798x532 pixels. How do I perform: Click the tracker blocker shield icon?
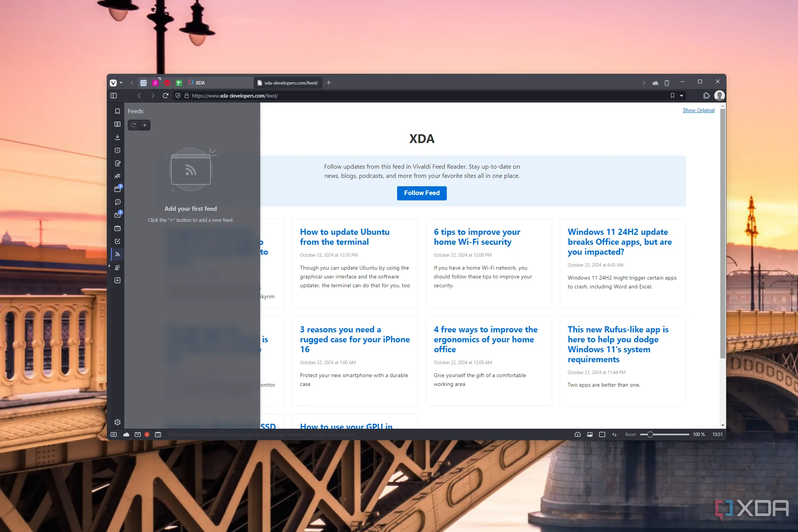coord(178,96)
